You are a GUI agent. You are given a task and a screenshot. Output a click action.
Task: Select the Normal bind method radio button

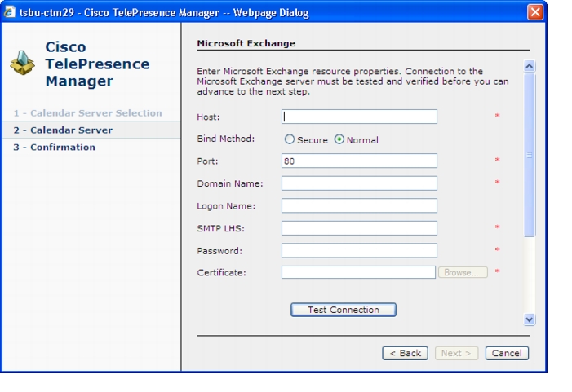click(339, 139)
